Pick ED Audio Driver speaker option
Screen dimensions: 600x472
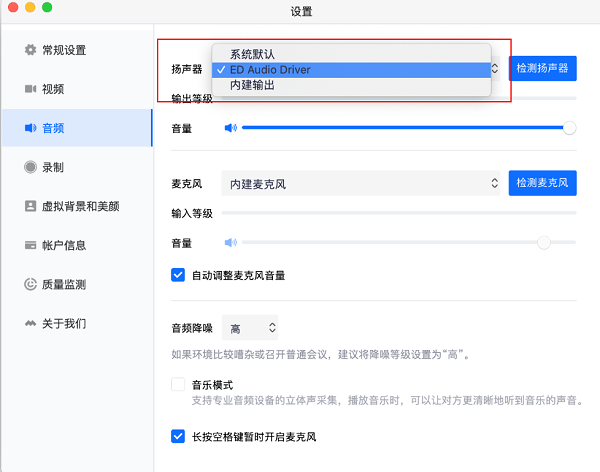click(351, 70)
